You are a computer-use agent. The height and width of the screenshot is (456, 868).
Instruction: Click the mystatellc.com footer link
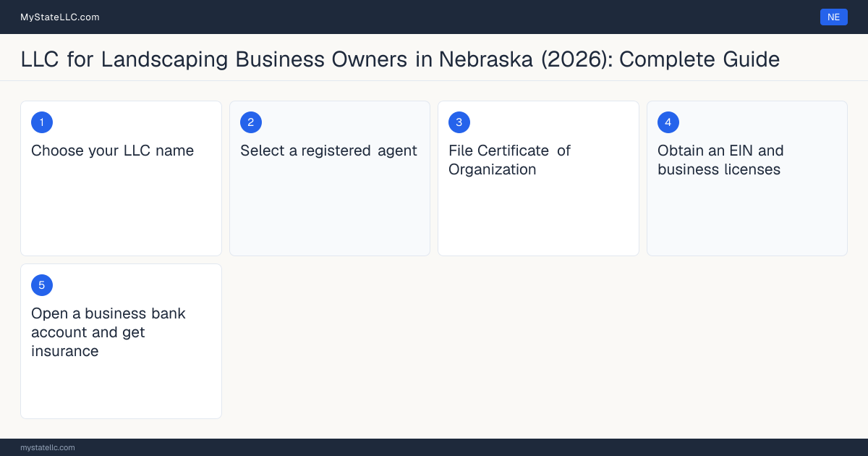coord(48,447)
